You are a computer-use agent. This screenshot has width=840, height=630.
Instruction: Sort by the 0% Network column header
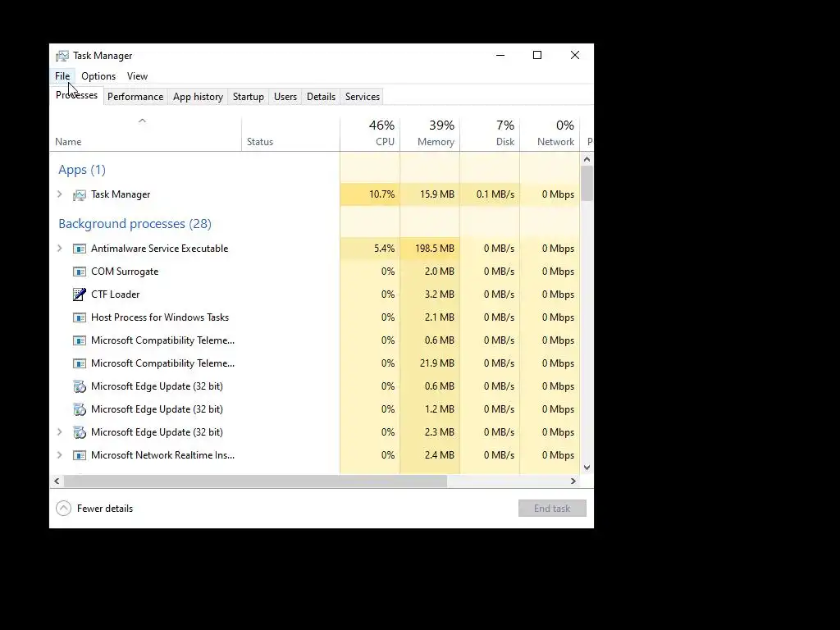550,134
